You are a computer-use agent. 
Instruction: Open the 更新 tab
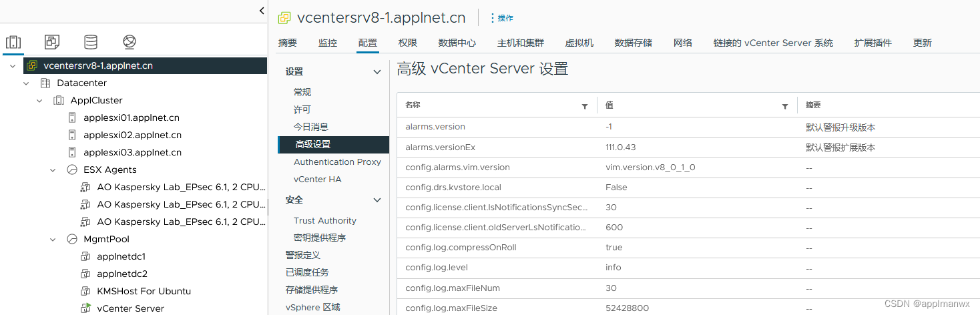click(x=923, y=43)
